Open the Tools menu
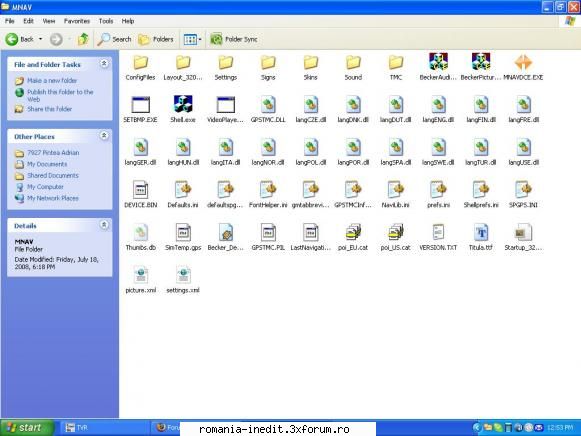Screen dimensions: 581x436 [106, 21]
